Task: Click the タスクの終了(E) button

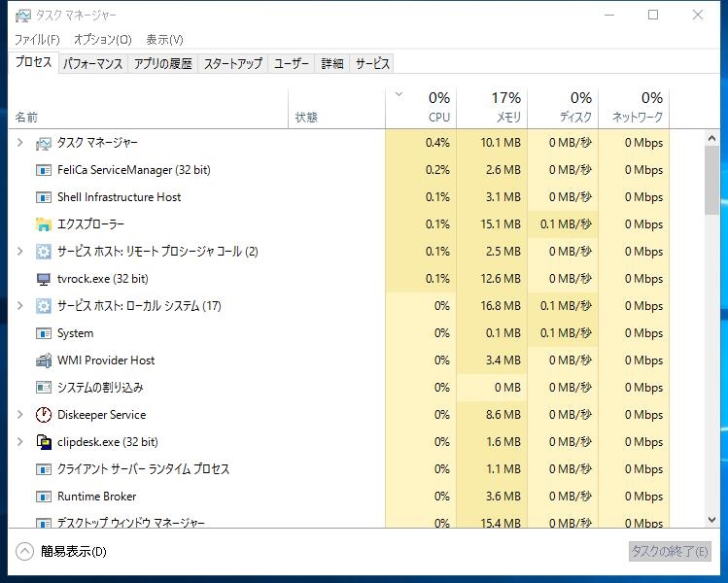Action: [x=670, y=552]
